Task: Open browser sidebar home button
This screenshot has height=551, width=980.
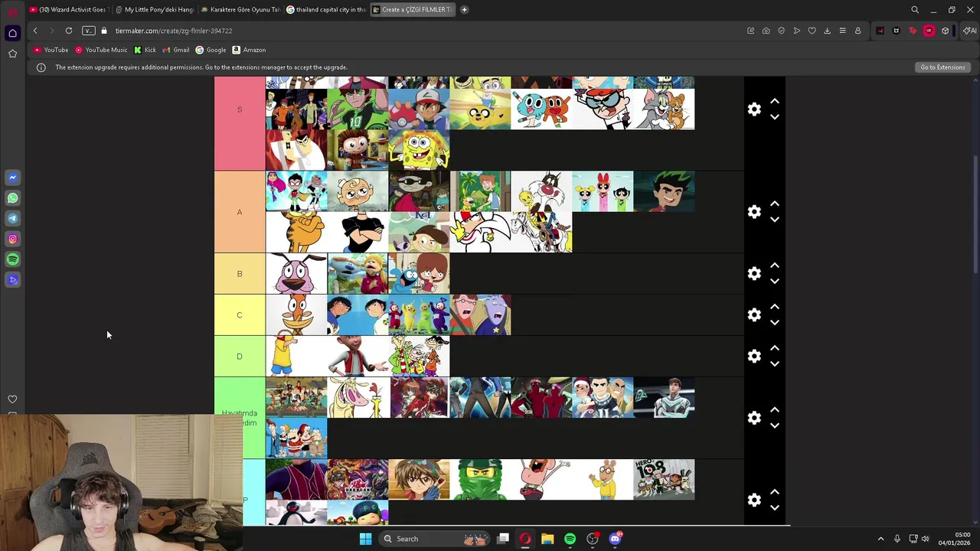Action: tap(12, 33)
